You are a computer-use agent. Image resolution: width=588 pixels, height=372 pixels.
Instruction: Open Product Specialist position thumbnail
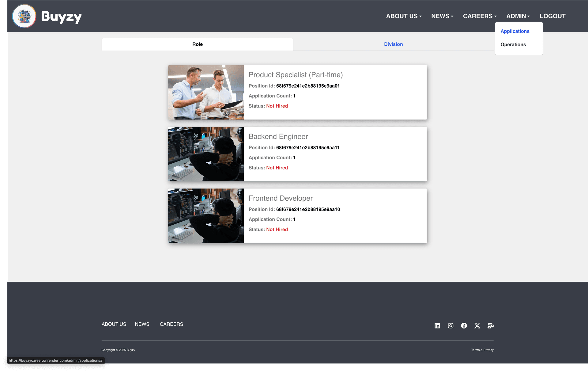click(206, 92)
